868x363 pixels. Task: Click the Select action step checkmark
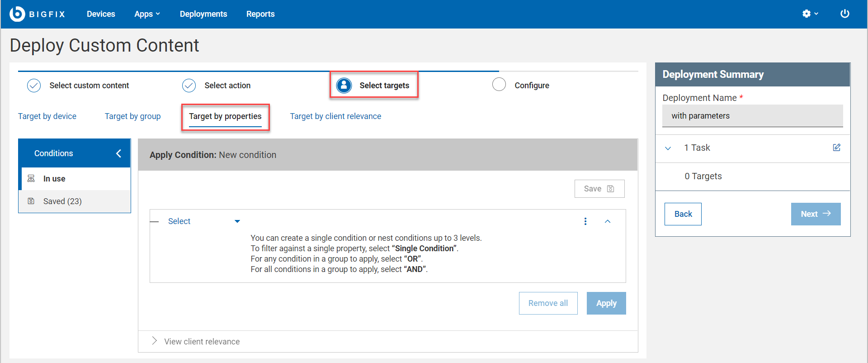pyautogui.click(x=189, y=86)
